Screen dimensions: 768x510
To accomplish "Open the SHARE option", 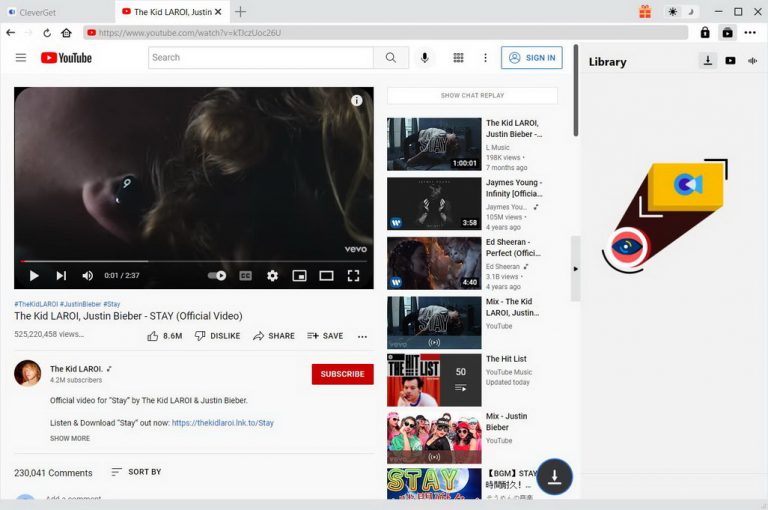I will [274, 336].
